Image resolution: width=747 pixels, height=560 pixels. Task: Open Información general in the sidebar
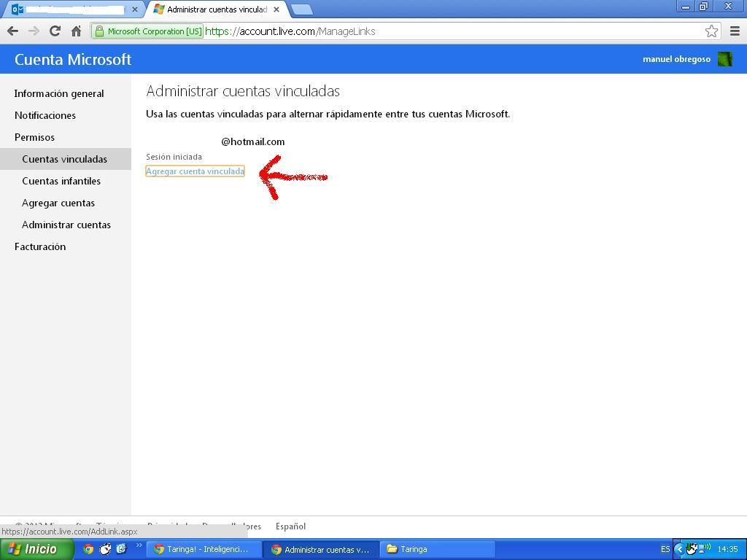click(x=59, y=93)
